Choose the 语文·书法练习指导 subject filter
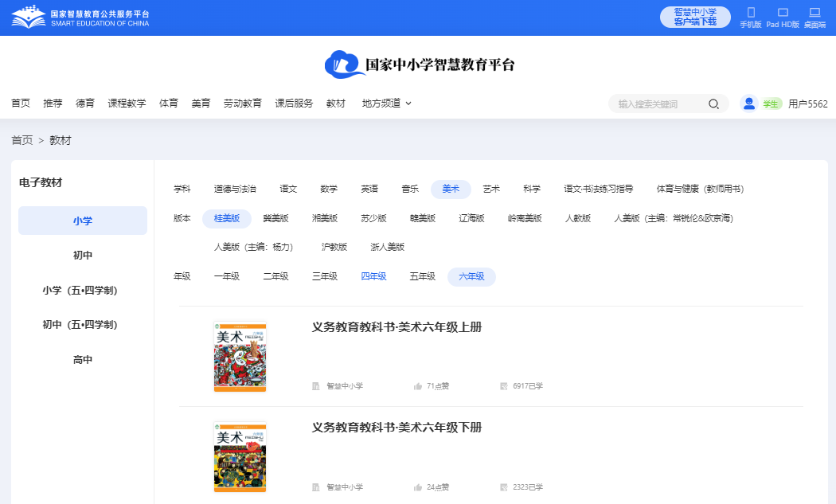836x504 pixels. (x=598, y=189)
